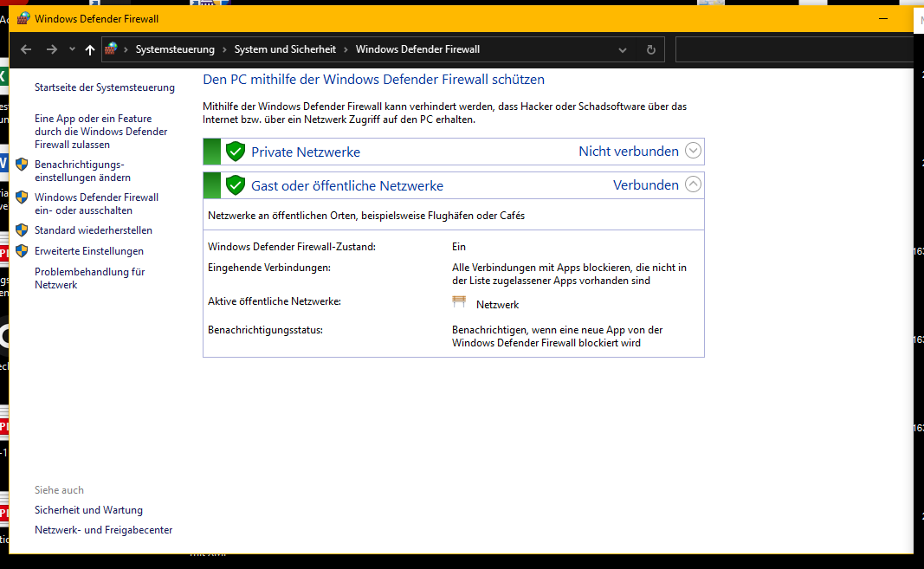The width and height of the screenshot is (924, 569).
Task: Go up one level with up arrow
Action: [89, 50]
